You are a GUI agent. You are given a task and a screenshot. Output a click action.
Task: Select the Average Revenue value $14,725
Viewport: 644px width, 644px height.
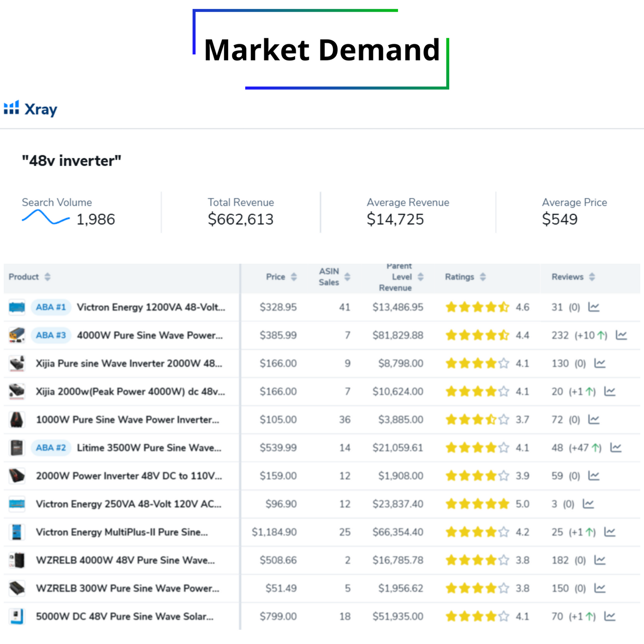coord(395,219)
